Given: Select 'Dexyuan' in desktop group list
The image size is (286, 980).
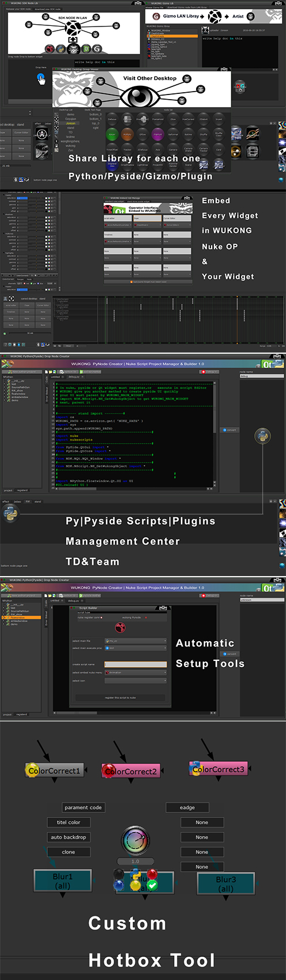Looking at the screenshot, I should tap(70, 119).
